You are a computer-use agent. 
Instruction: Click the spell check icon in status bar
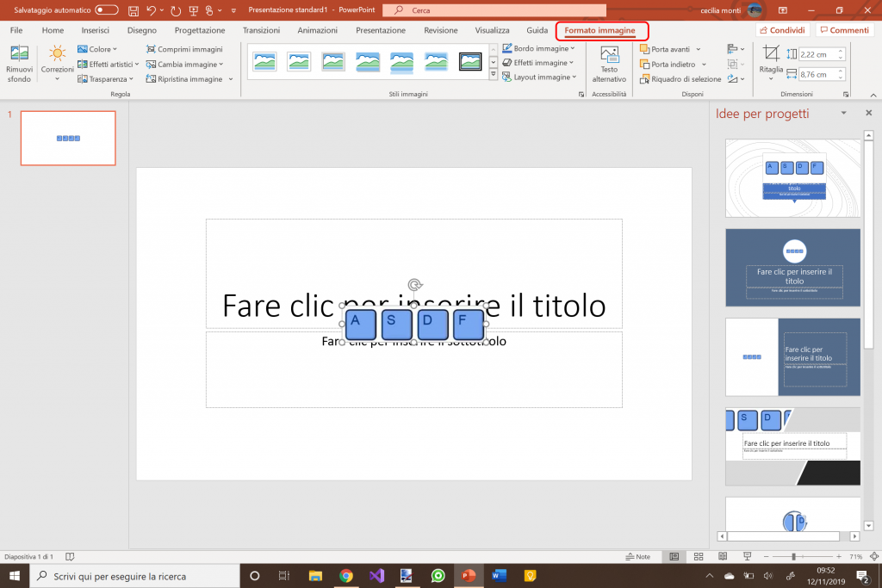coord(70,556)
